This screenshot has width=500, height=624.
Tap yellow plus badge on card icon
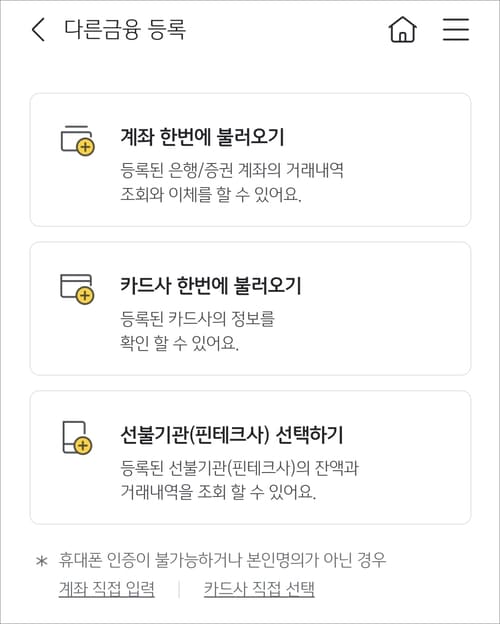(85, 296)
